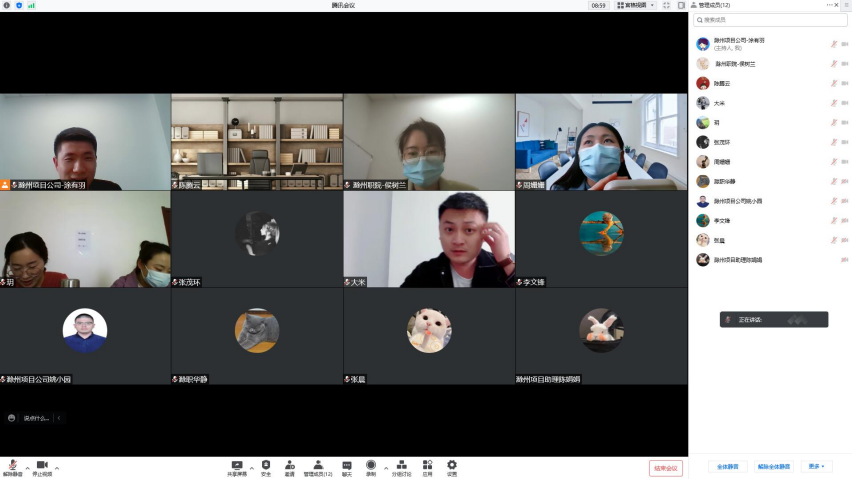
Task: Open the view layout dropdown at top
Action: point(635,5)
